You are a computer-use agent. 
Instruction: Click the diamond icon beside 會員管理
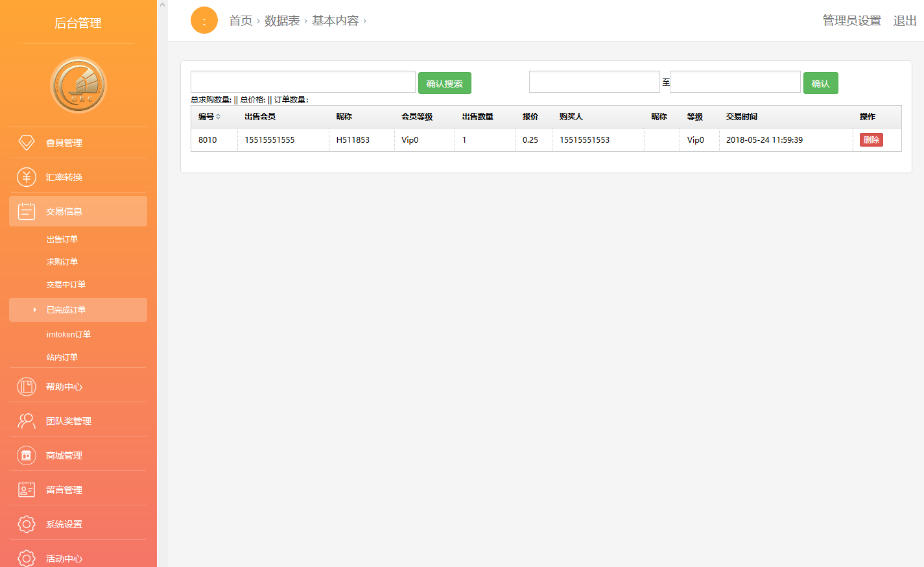click(x=27, y=143)
